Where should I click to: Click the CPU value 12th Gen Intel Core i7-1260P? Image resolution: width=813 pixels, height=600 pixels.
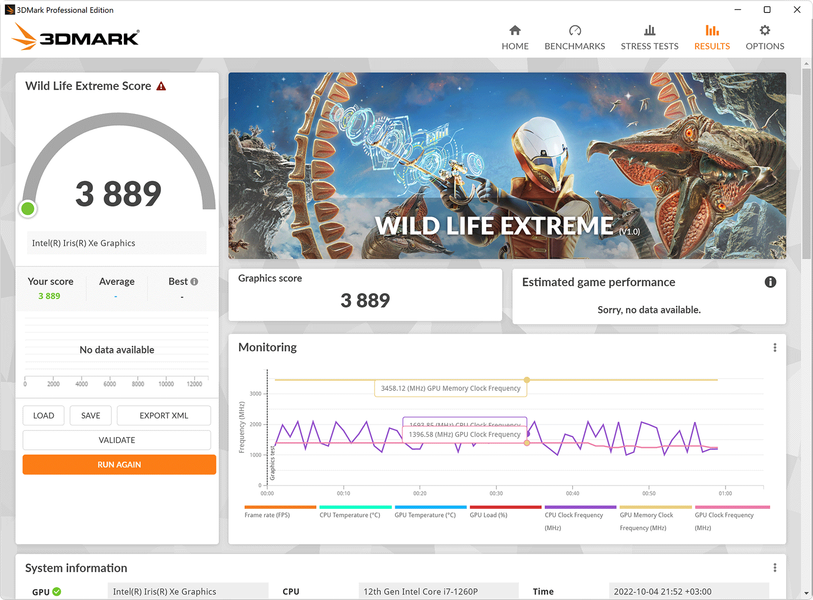point(439,591)
